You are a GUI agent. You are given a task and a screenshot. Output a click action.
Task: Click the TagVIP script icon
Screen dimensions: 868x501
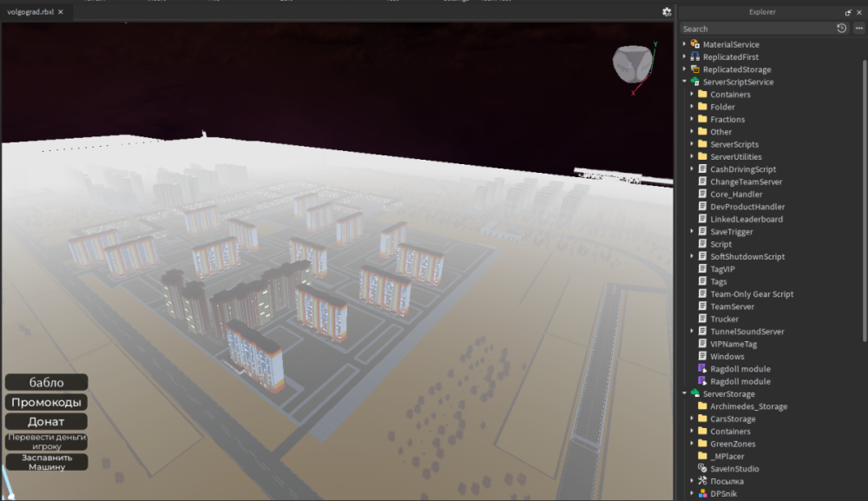click(702, 269)
